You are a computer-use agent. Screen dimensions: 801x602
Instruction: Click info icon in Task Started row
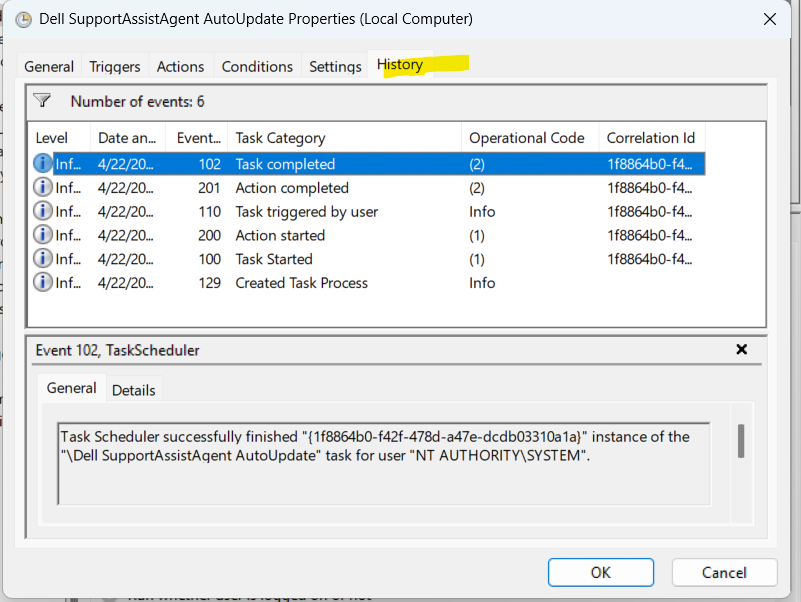pos(42,259)
